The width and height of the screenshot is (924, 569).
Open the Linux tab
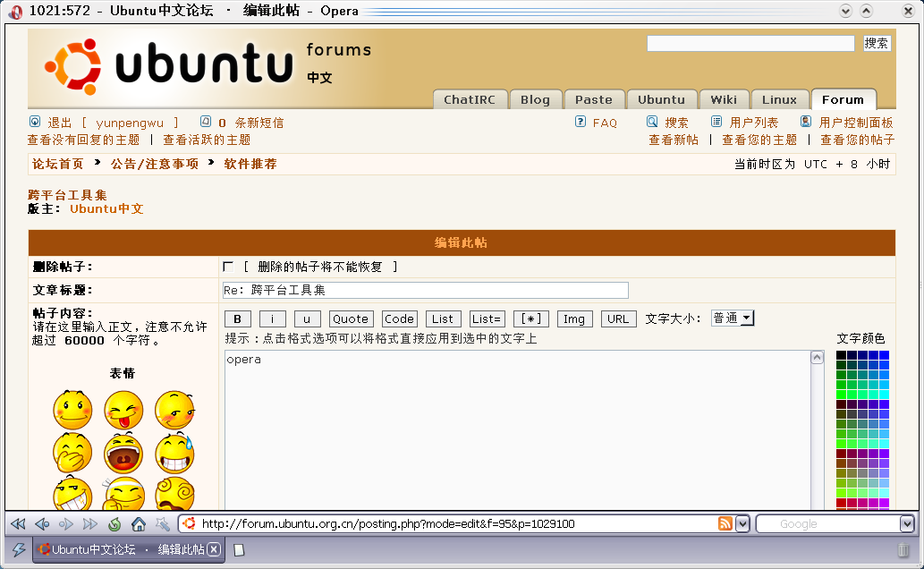coord(779,99)
